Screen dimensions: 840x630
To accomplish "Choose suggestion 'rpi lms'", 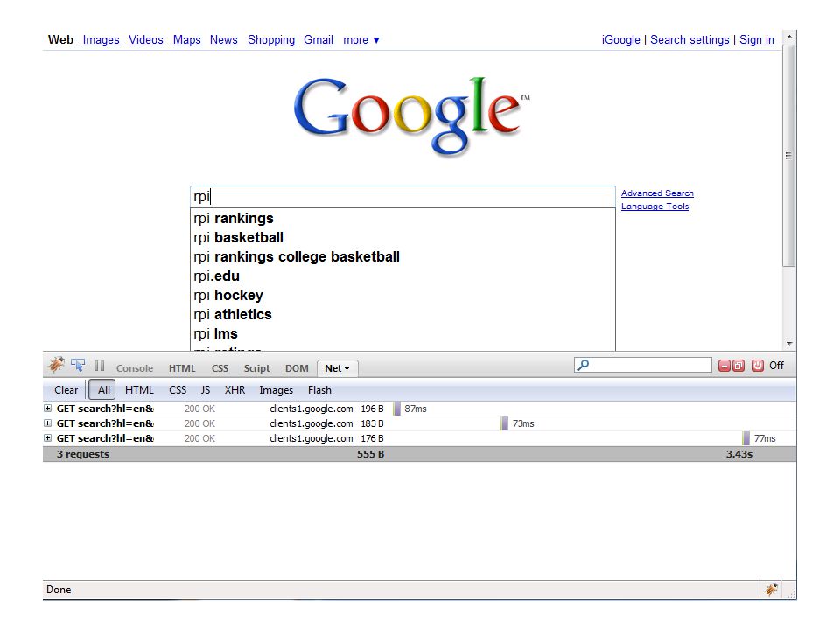I will tap(402, 334).
